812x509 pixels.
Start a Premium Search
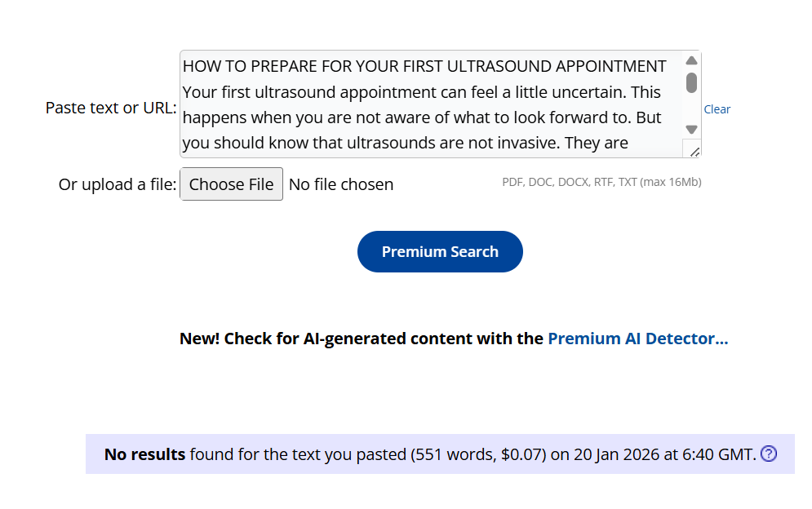440,252
